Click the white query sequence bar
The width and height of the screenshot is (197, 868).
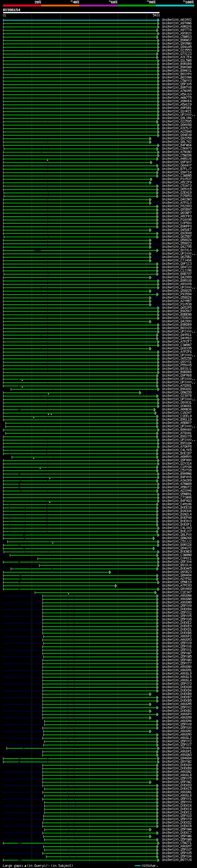coord(81,13)
